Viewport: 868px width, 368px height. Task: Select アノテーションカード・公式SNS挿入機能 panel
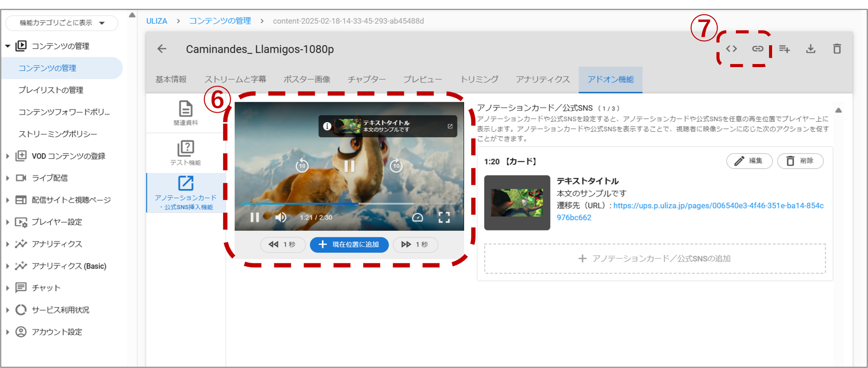(x=186, y=193)
